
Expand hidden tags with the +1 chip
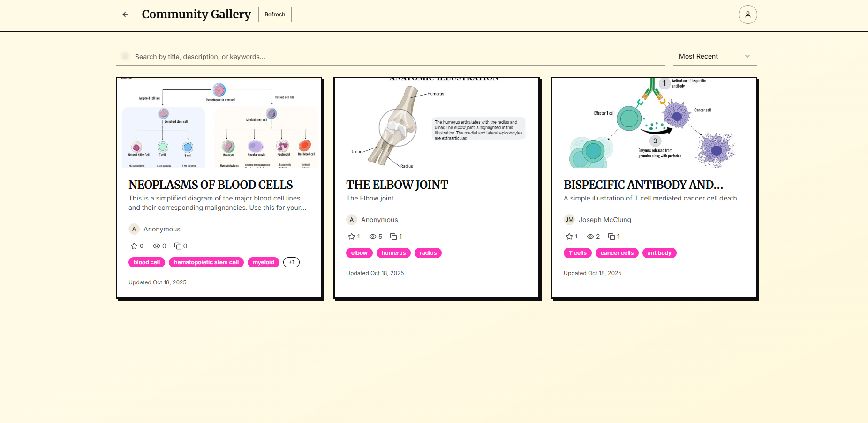pos(291,262)
